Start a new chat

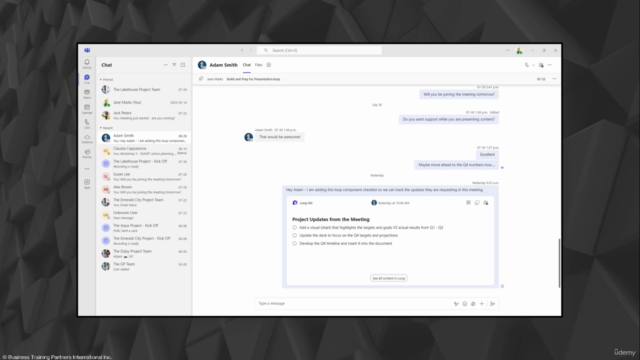pos(183,65)
